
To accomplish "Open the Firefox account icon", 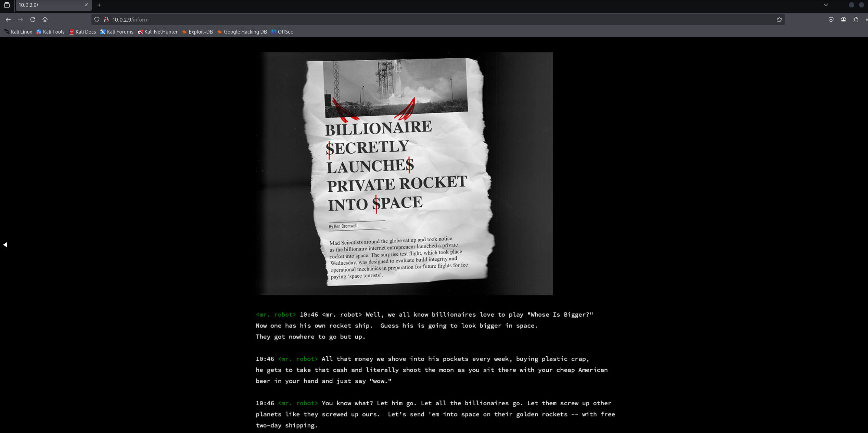I will point(843,20).
